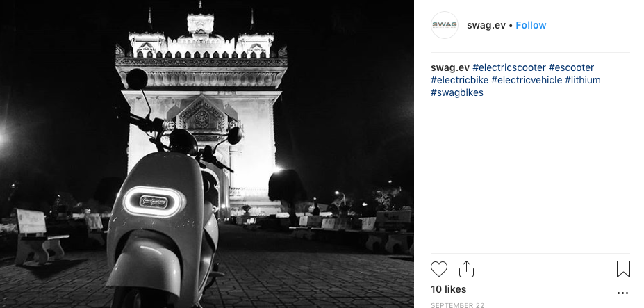Viewport: 644px width, 308px height.
Task: Go to the #swagbikes hashtag
Action: point(457,92)
